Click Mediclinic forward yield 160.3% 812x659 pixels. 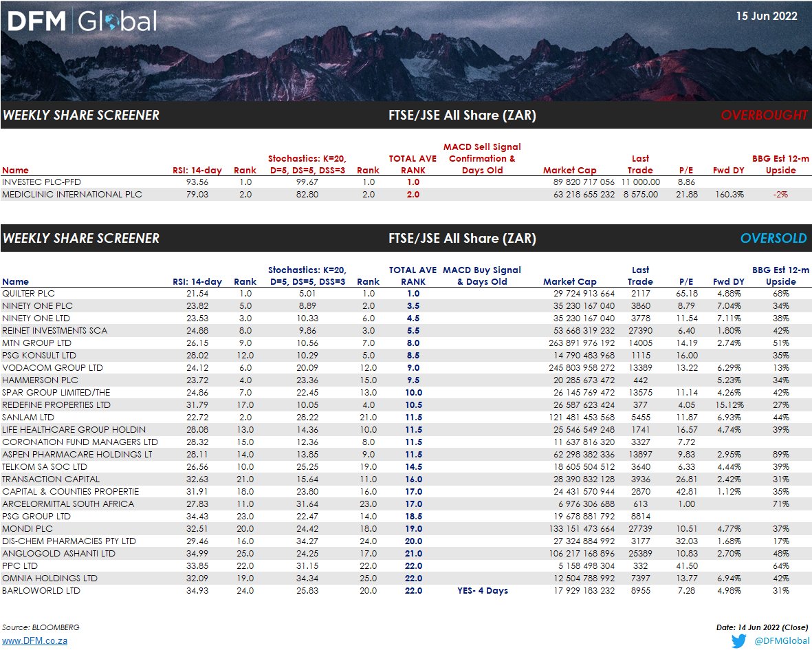pyautogui.click(x=729, y=195)
